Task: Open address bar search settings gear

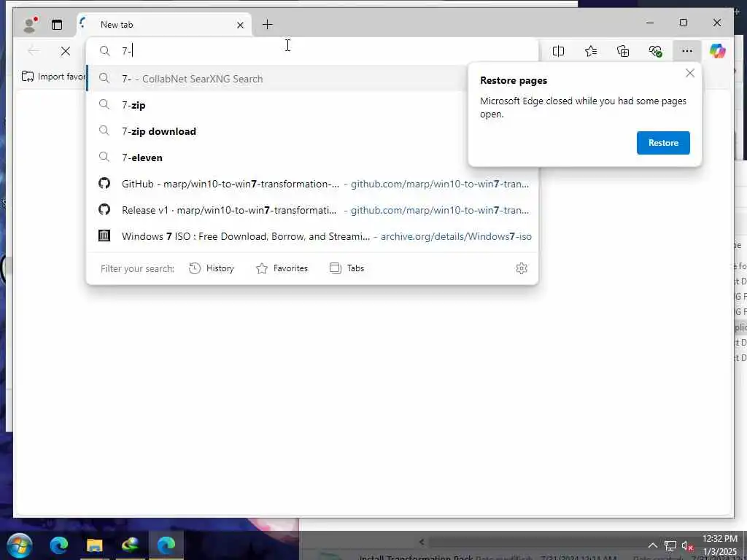Action: pos(522,268)
